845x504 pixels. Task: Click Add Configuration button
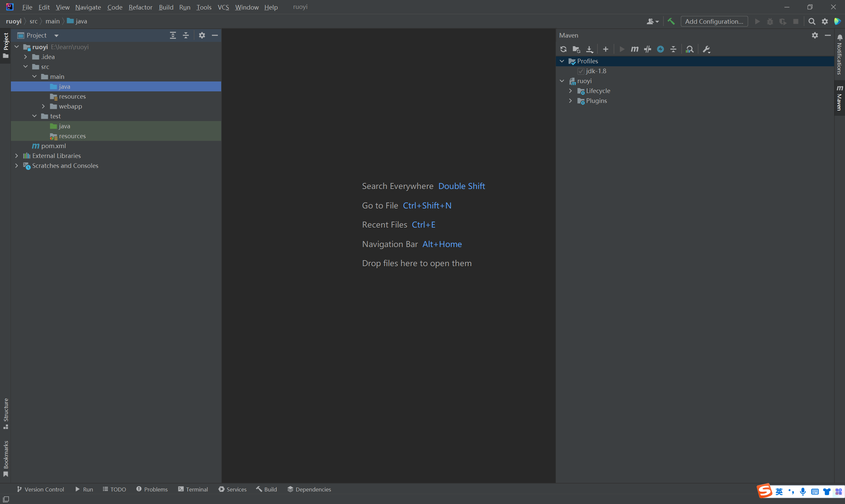pyautogui.click(x=714, y=21)
